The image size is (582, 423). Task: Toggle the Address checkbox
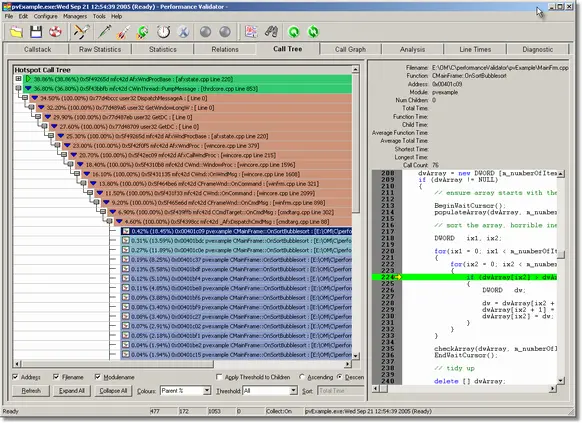15,377
